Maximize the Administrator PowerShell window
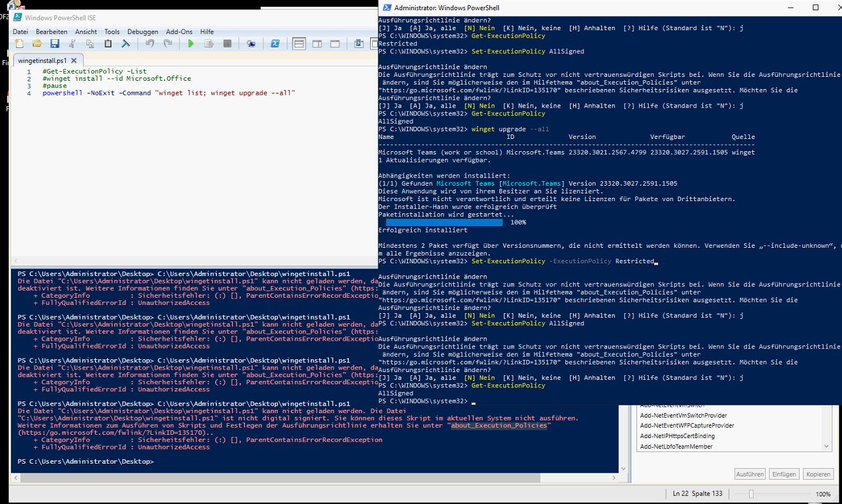Screen dimensions: 842x504 click(815, 8)
